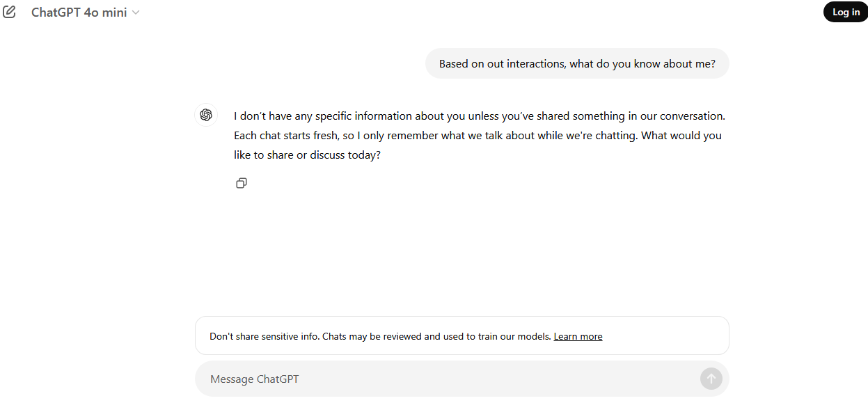The height and width of the screenshot is (403, 868).
Task: Click the send message arrow icon
Action: tap(711, 379)
